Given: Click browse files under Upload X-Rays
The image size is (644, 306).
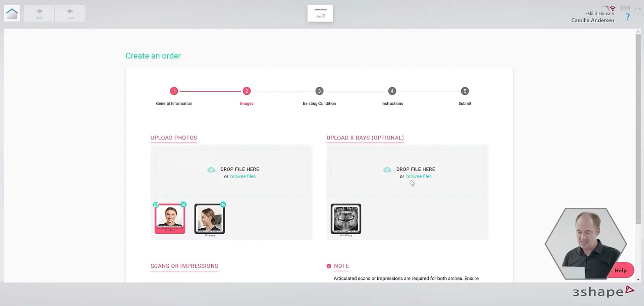Looking at the screenshot, I should [x=419, y=176].
